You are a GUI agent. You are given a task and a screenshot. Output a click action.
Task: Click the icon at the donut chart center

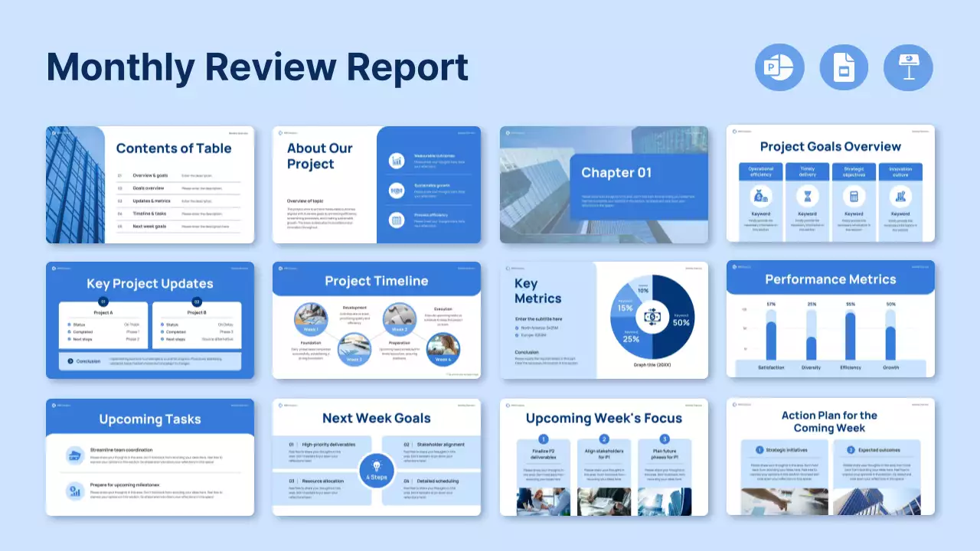click(652, 317)
